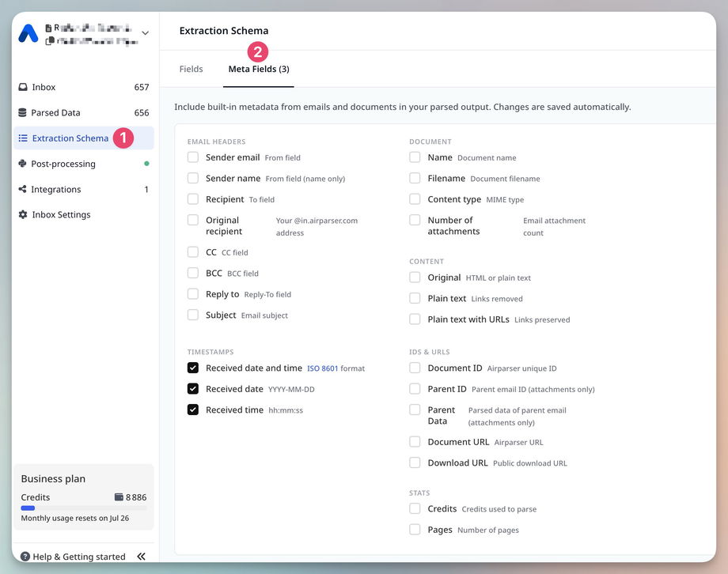Click Help & Getting started link
Viewport: 728px width, 574px height.
[79, 557]
